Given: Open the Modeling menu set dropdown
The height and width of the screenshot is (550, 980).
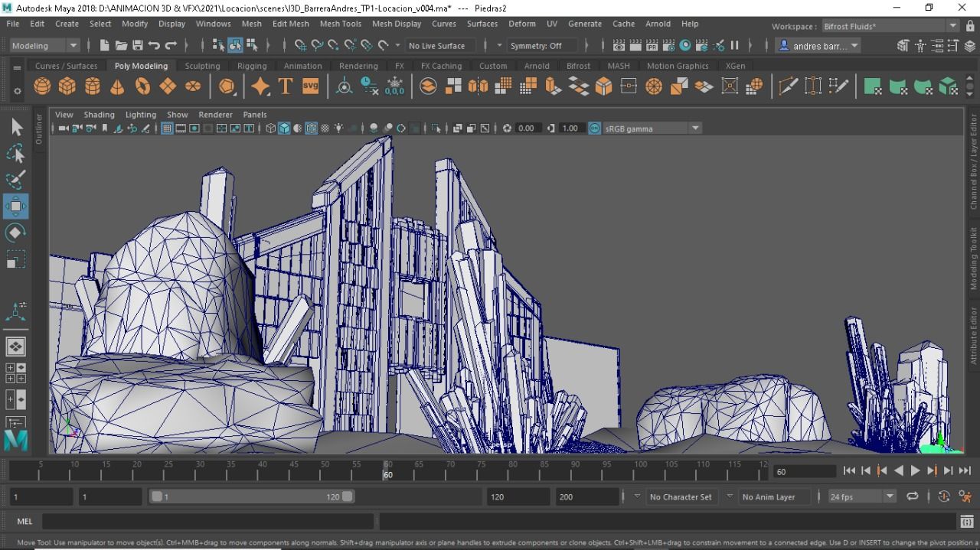Looking at the screenshot, I should pos(44,46).
